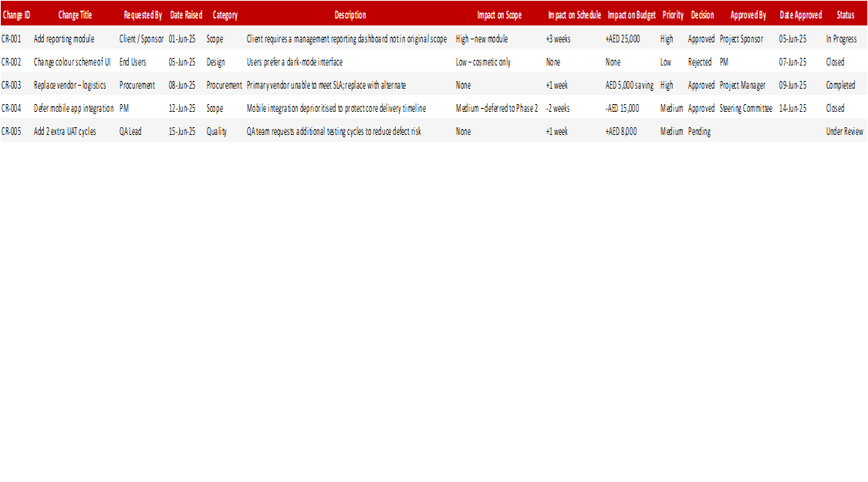Select the 'Low' priority cell
The height and width of the screenshot is (482, 868).
click(665, 62)
